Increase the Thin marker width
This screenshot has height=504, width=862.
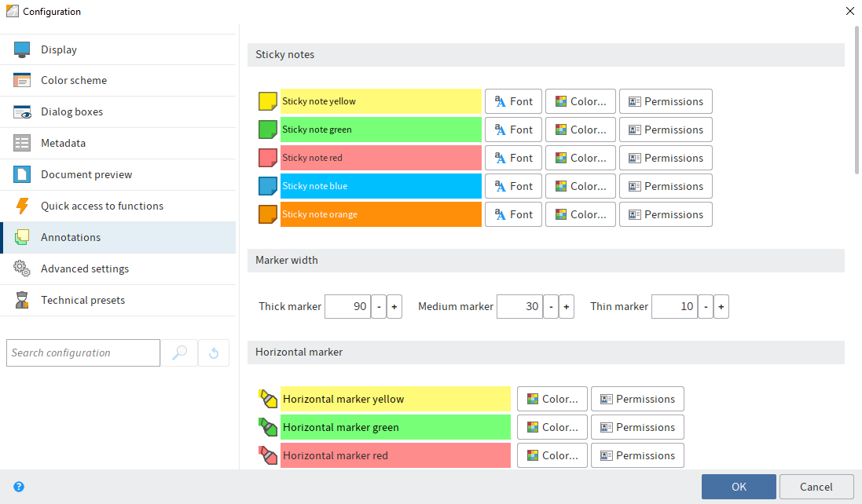[x=721, y=306]
